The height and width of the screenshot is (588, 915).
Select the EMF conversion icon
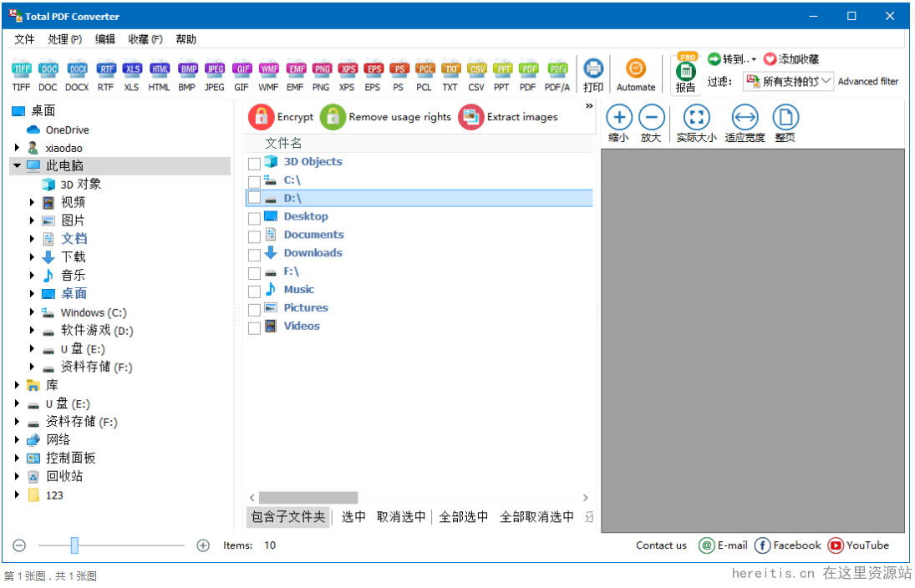coord(296,69)
